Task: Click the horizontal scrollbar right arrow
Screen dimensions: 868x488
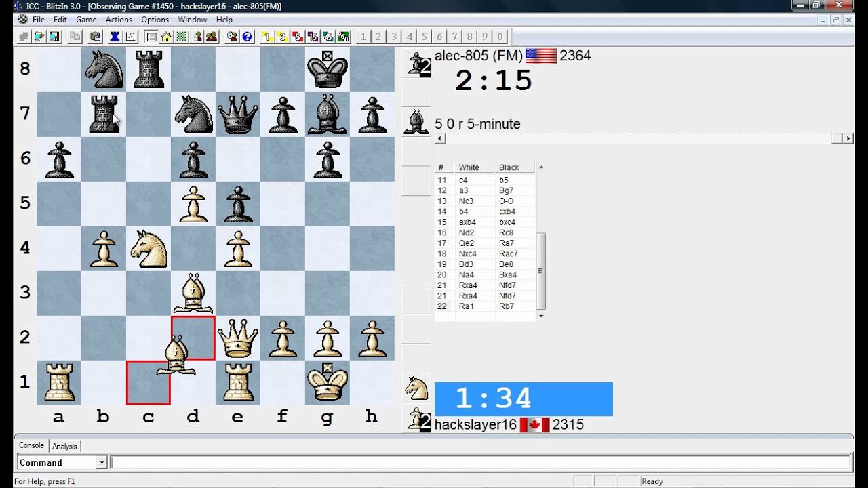Action: click(x=848, y=138)
